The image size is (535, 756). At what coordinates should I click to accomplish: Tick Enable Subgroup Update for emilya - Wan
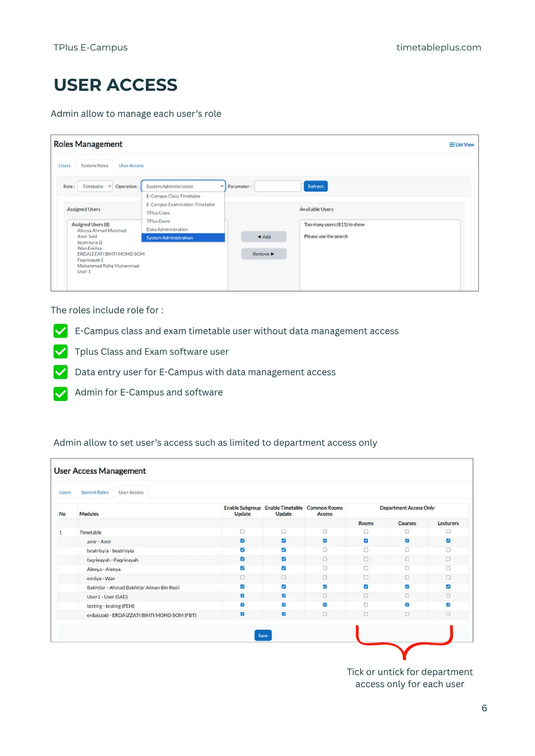243,578
